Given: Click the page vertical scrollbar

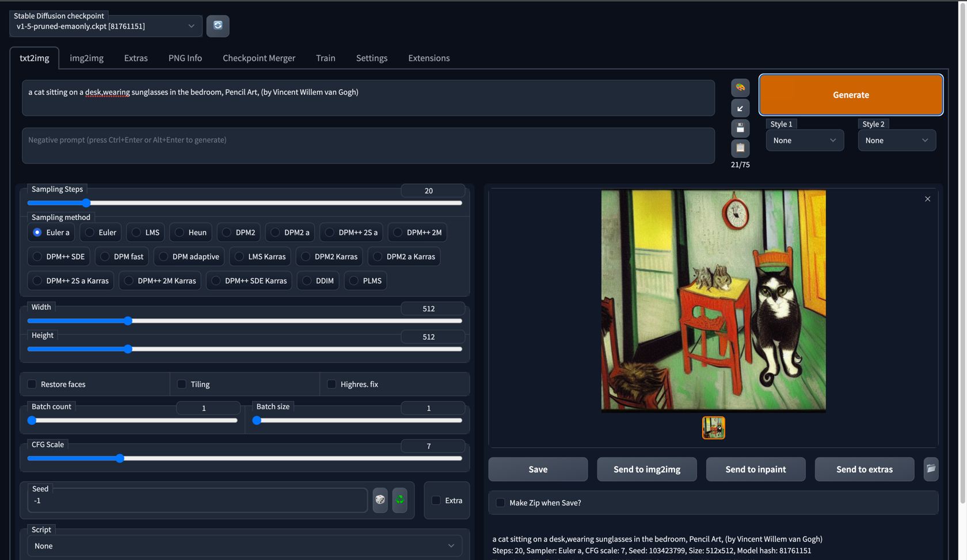Looking at the screenshot, I should (962, 252).
